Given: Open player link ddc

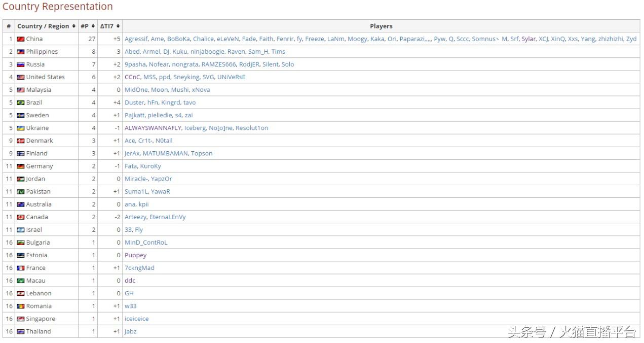Looking at the screenshot, I should 130,281.
